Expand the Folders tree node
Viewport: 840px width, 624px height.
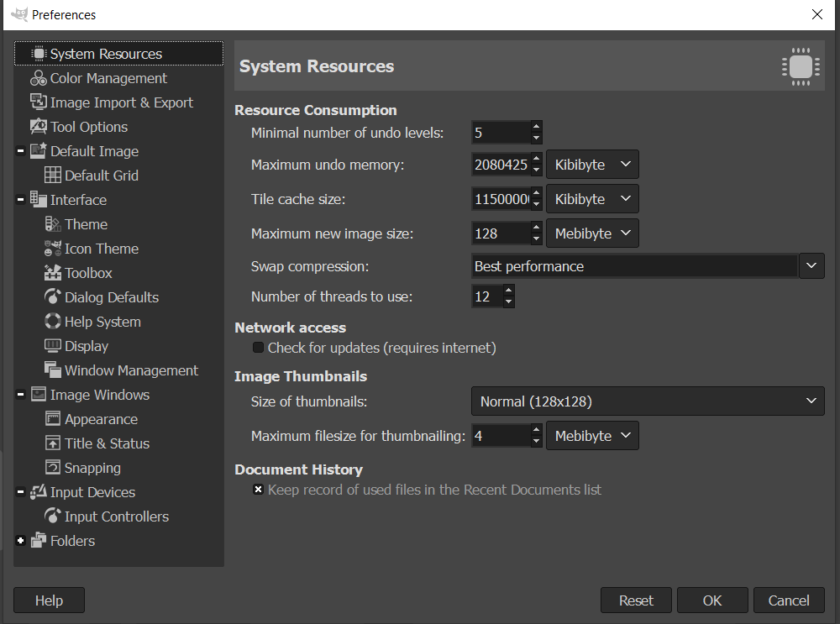20,541
